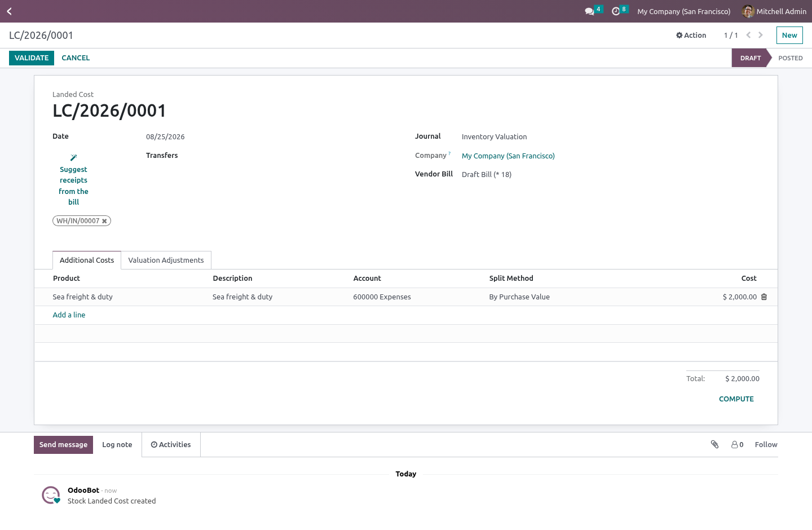This screenshot has width=812, height=530.
Task: Create a New landed cost record
Action: coord(789,35)
